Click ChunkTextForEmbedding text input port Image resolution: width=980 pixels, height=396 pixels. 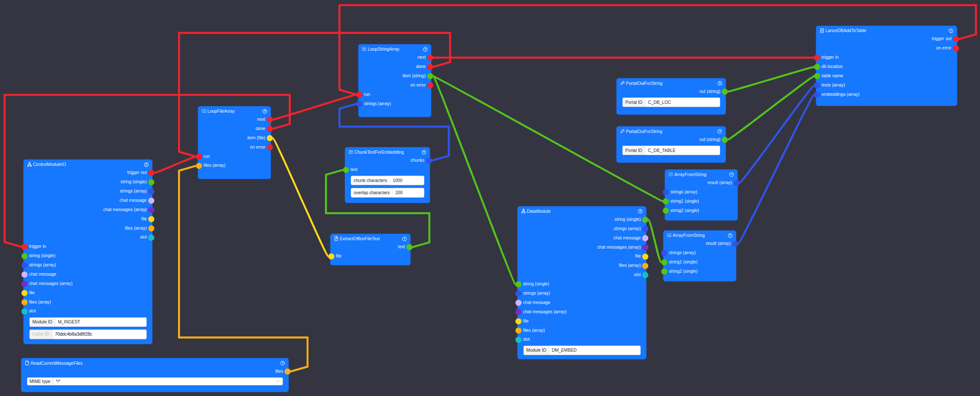346,170
